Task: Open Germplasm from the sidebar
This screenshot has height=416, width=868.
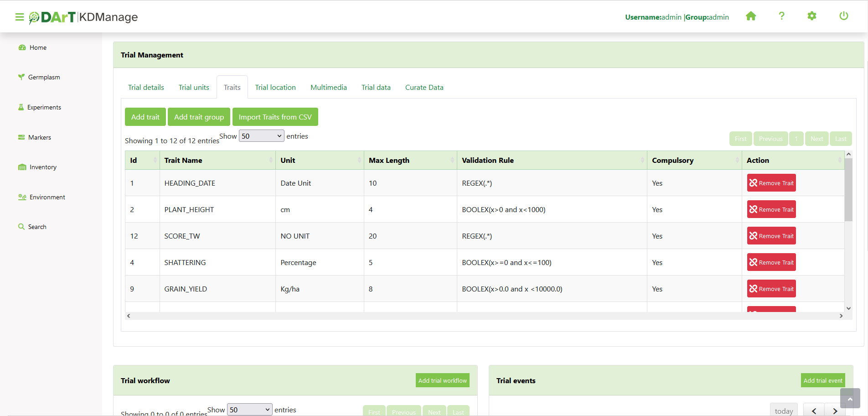Action: (44, 77)
